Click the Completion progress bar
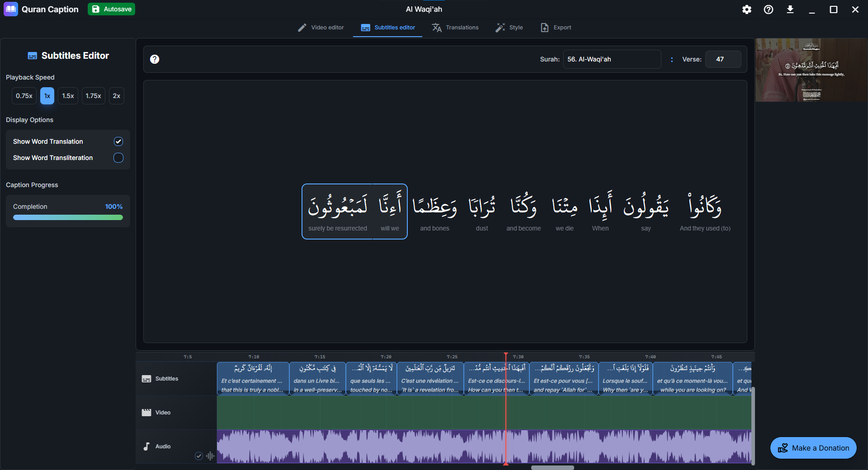Viewport: 868px width, 470px height. pyautogui.click(x=67, y=217)
